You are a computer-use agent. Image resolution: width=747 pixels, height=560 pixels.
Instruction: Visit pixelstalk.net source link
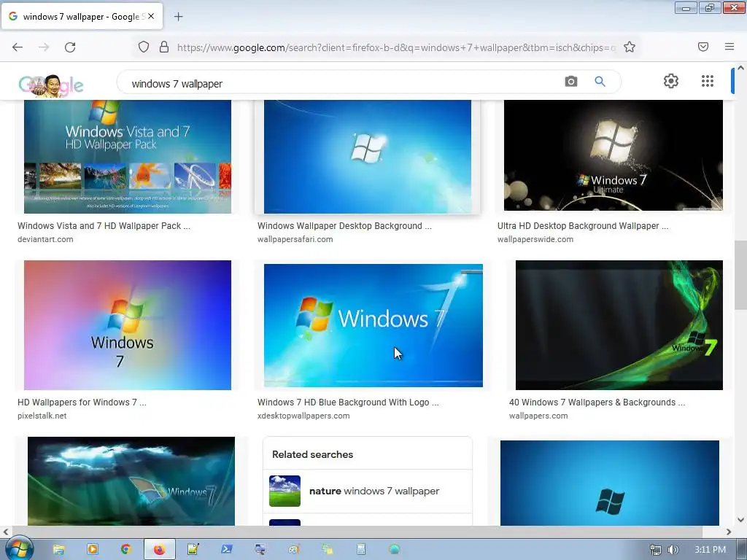pyautogui.click(x=42, y=416)
